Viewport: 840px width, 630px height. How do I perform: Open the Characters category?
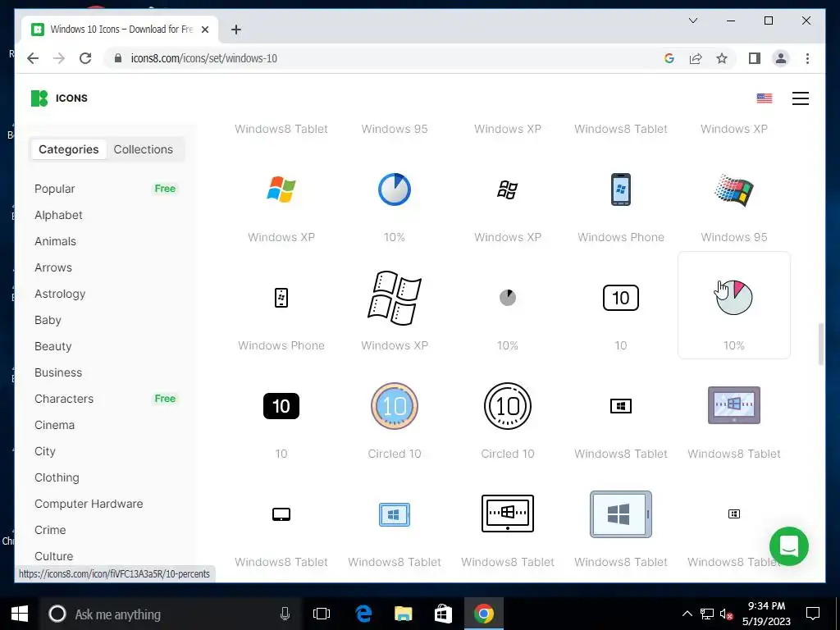click(x=64, y=399)
